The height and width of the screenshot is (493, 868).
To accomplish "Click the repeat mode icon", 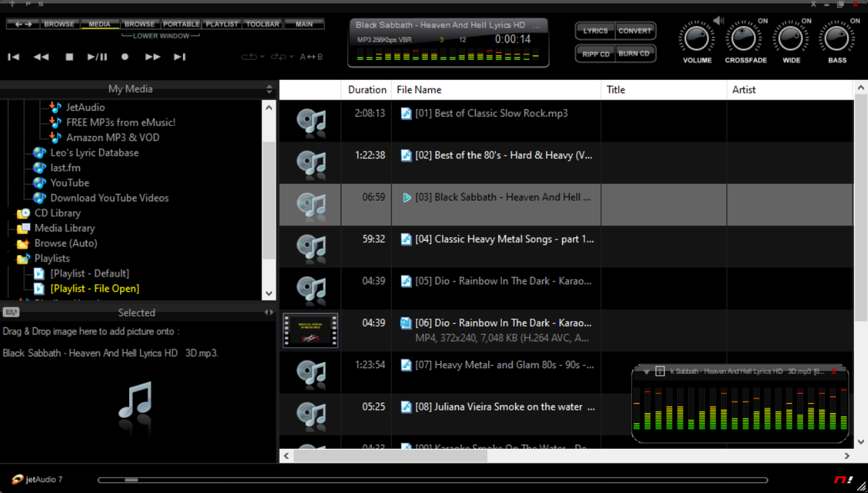I will point(250,57).
